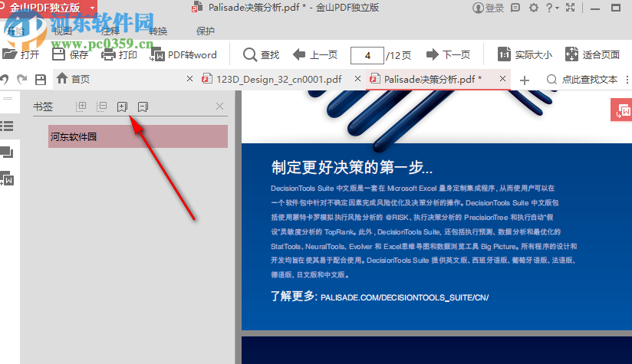Screen dimensions: 632x364
Task: Click the /12页 total pages label
Action: 398,55
